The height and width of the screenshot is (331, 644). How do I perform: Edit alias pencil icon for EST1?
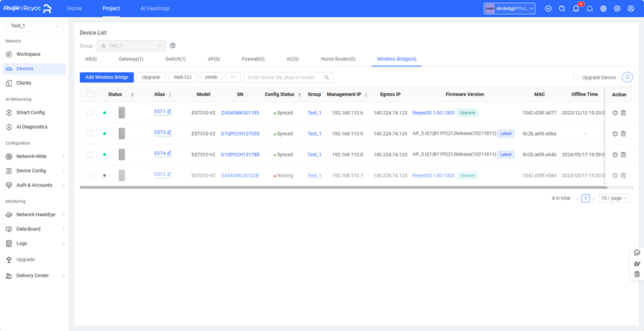169,111
